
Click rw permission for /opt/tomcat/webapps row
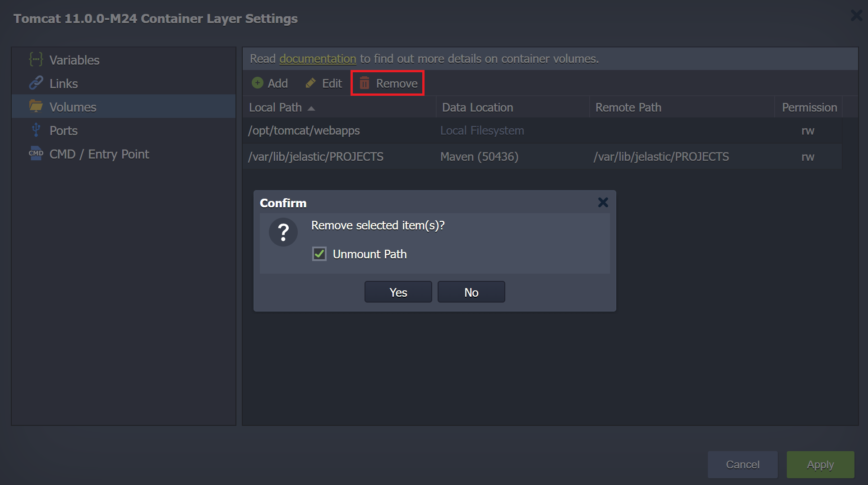coord(808,131)
